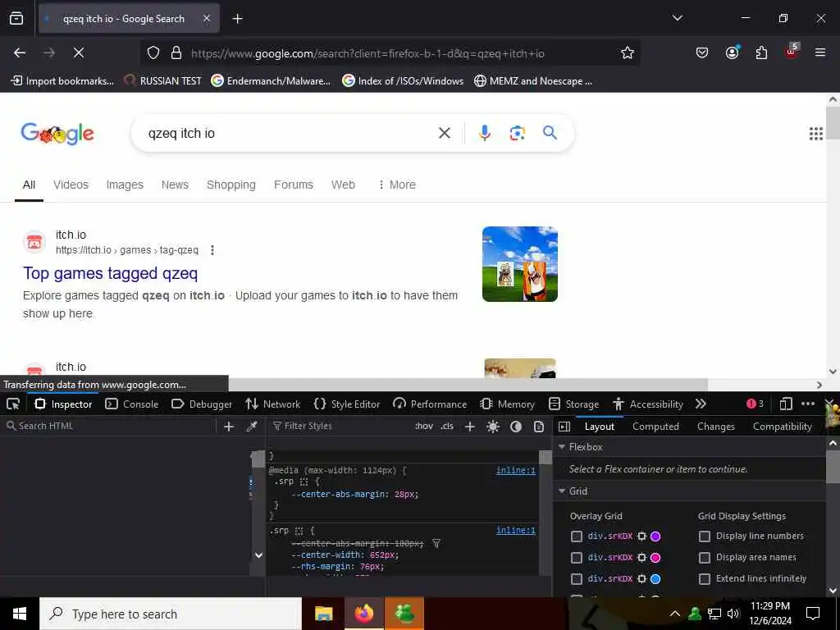Enable Responsive Design Mode
The width and height of the screenshot is (840, 630).
pyautogui.click(x=786, y=404)
